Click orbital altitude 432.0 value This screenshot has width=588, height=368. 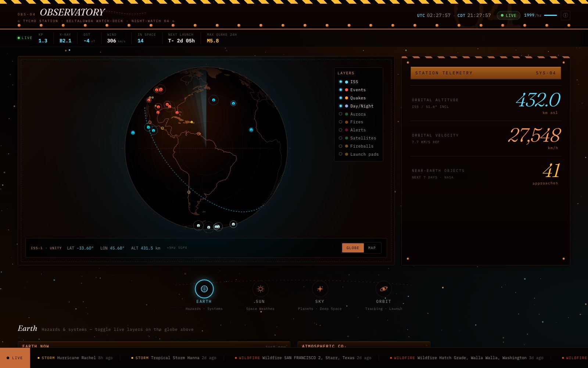[x=538, y=100]
